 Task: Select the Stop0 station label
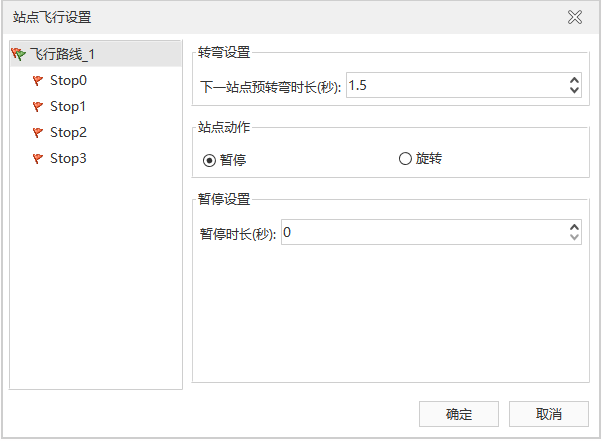[68, 80]
